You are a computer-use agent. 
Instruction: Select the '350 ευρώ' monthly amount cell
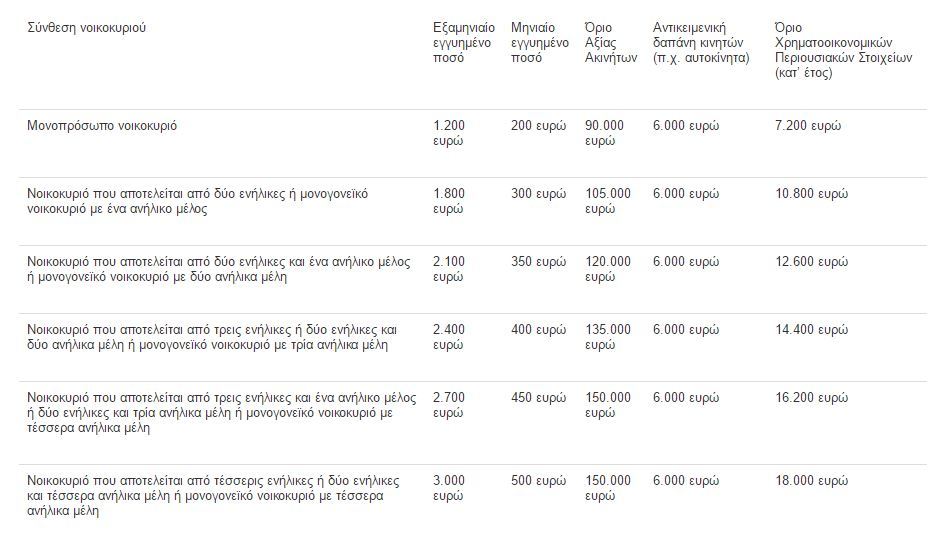[538, 262]
